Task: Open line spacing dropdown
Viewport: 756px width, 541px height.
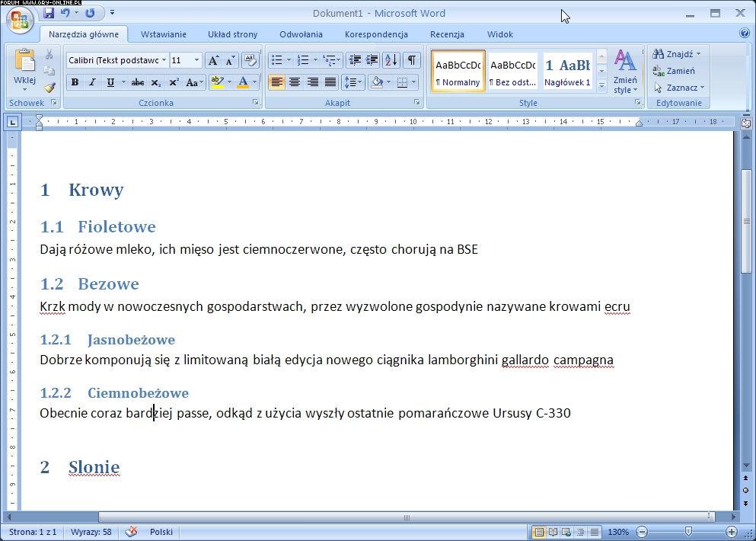Action: click(x=353, y=82)
